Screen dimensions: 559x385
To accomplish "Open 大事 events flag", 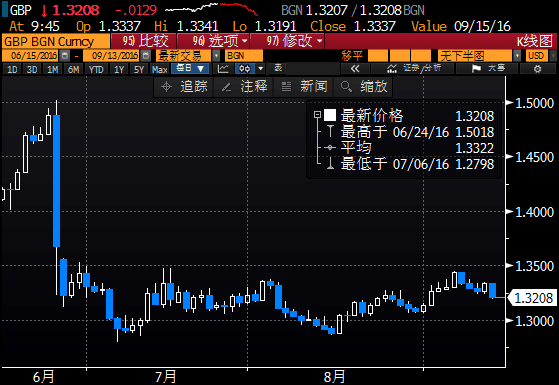I will coord(487,68).
